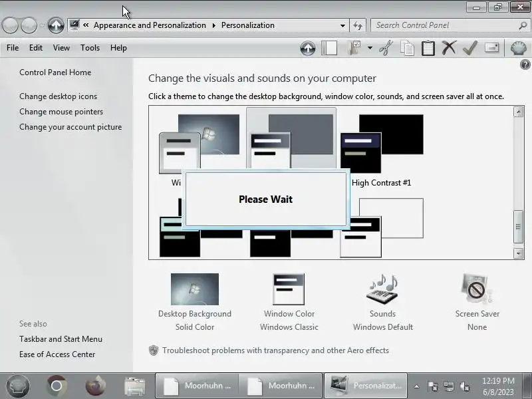
Task: Click the magnifier search icon
Action: (x=523, y=25)
